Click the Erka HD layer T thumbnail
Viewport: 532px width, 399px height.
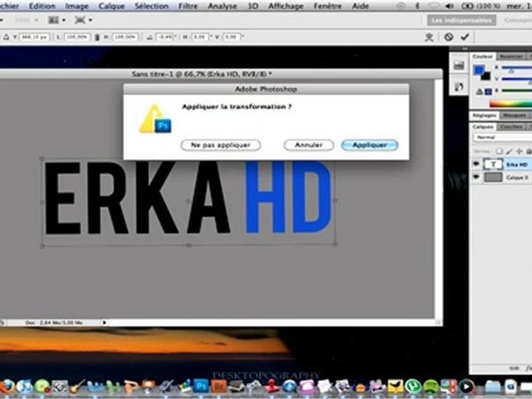pyautogui.click(x=493, y=164)
